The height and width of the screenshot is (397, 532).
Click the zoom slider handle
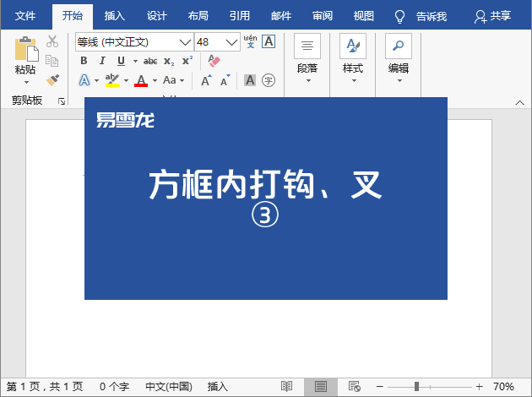tap(416, 387)
